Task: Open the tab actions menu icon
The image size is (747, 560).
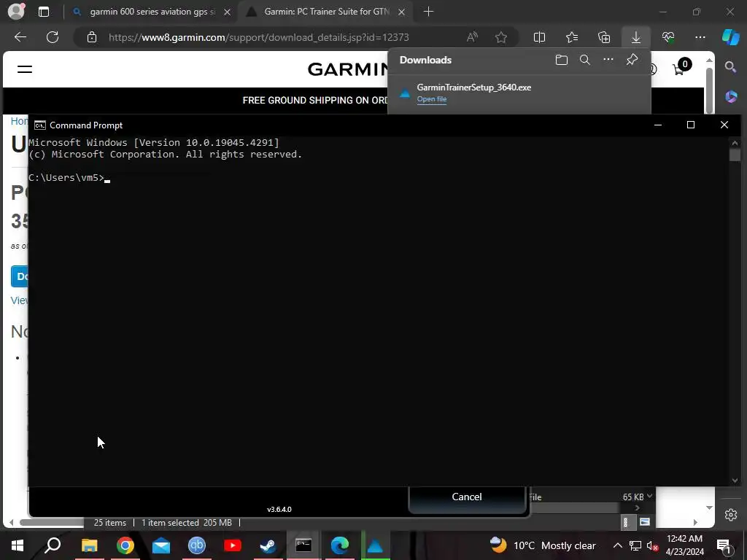Action: click(x=43, y=12)
